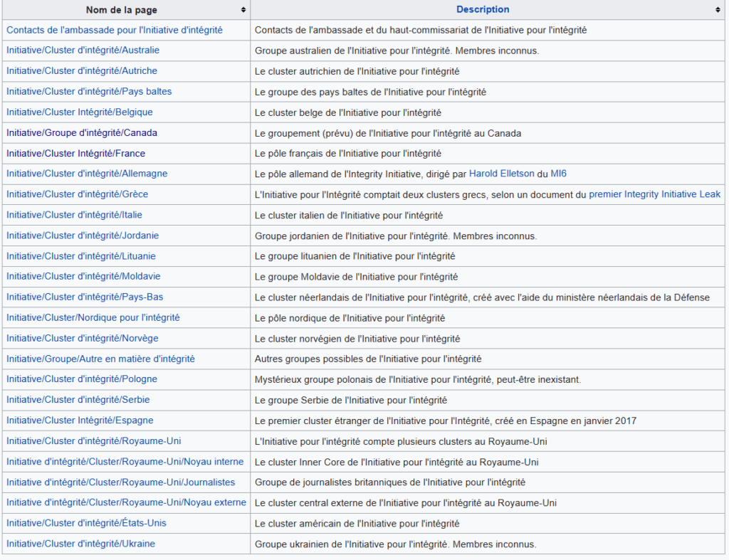
Task: Follow premier Integrity Initiative Leak link
Action: tap(655, 194)
